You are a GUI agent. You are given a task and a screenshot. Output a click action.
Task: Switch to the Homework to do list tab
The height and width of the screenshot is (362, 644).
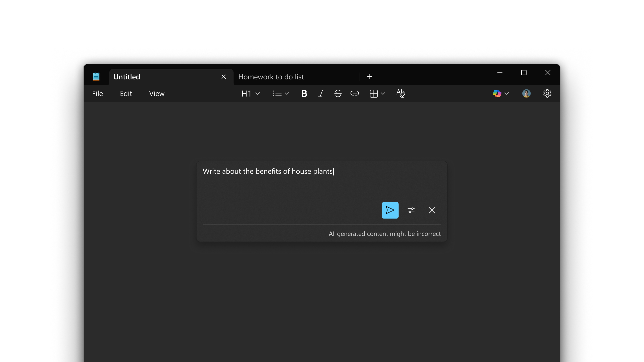click(271, 76)
